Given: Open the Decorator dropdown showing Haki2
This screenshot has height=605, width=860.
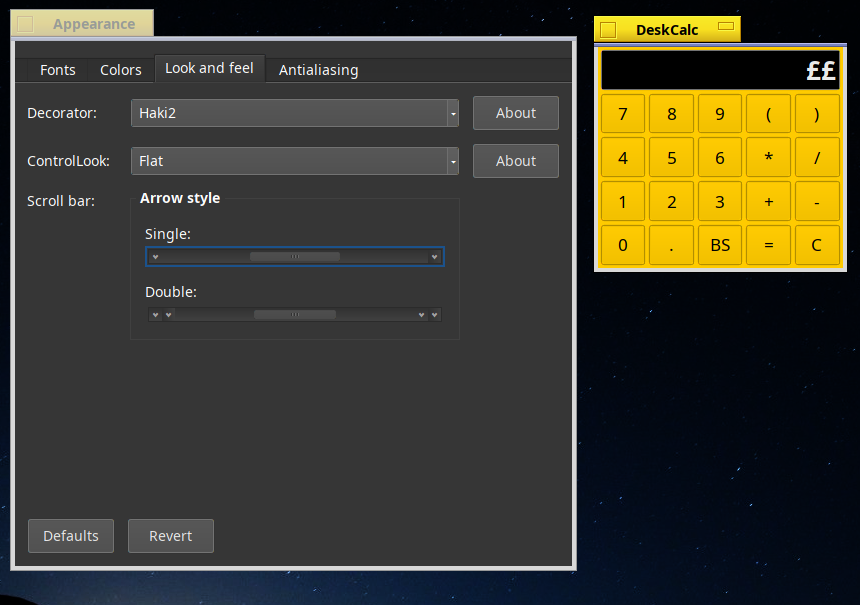Looking at the screenshot, I should (295, 113).
